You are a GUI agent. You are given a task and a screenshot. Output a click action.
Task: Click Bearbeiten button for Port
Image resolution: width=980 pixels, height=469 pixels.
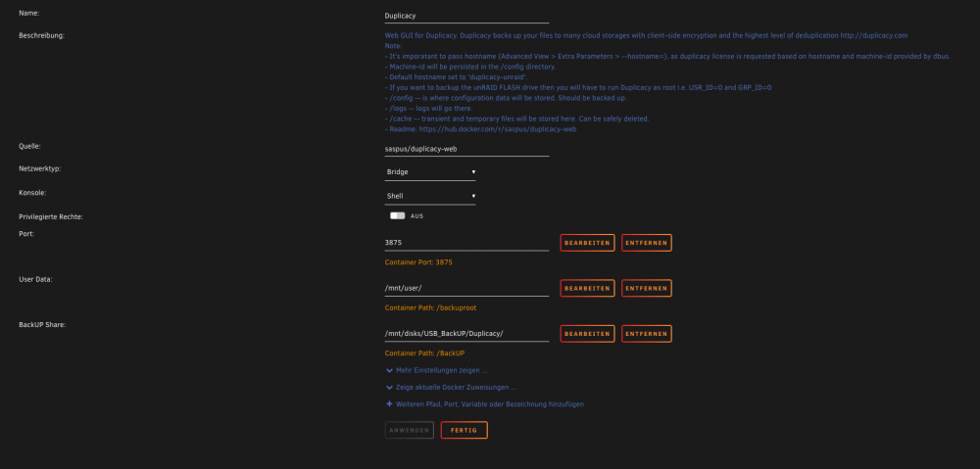(x=587, y=243)
